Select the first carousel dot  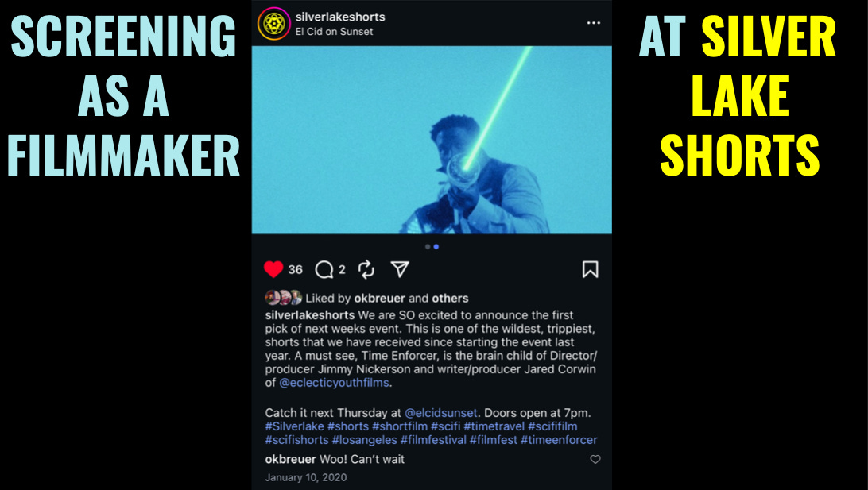coord(428,247)
